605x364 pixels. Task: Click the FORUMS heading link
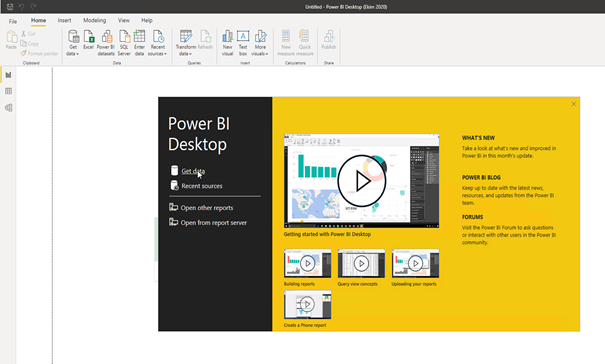[x=472, y=217]
